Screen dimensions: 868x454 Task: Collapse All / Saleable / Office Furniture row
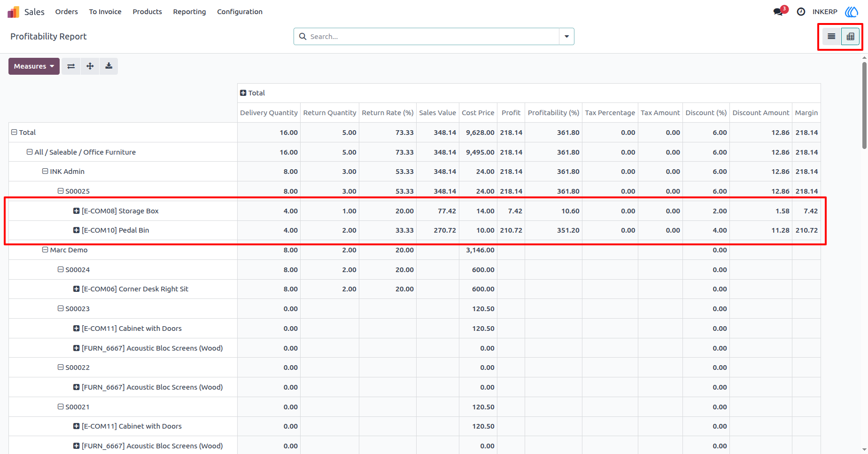pyautogui.click(x=30, y=152)
